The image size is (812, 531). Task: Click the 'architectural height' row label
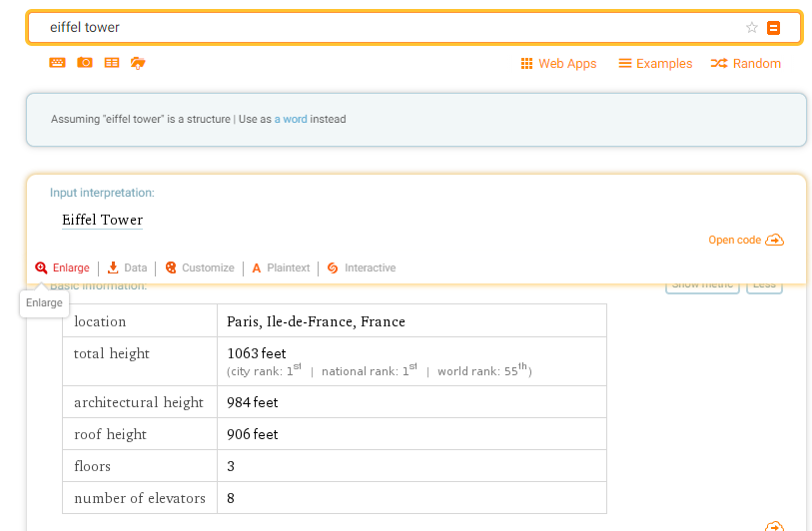139,402
